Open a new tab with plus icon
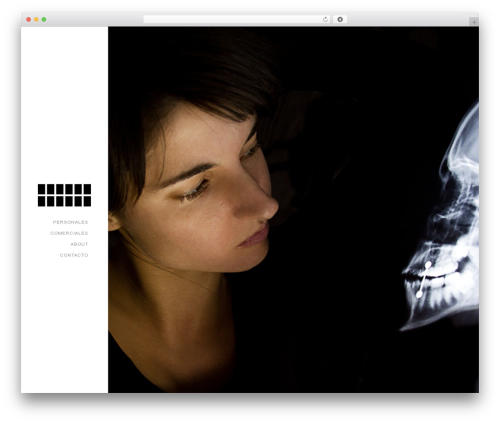Viewport: 500px width, 423px height. (x=474, y=22)
